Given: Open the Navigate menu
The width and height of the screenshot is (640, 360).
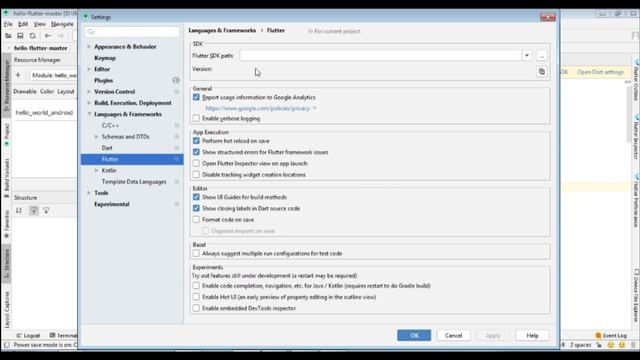Looking at the screenshot, I should tap(62, 24).
